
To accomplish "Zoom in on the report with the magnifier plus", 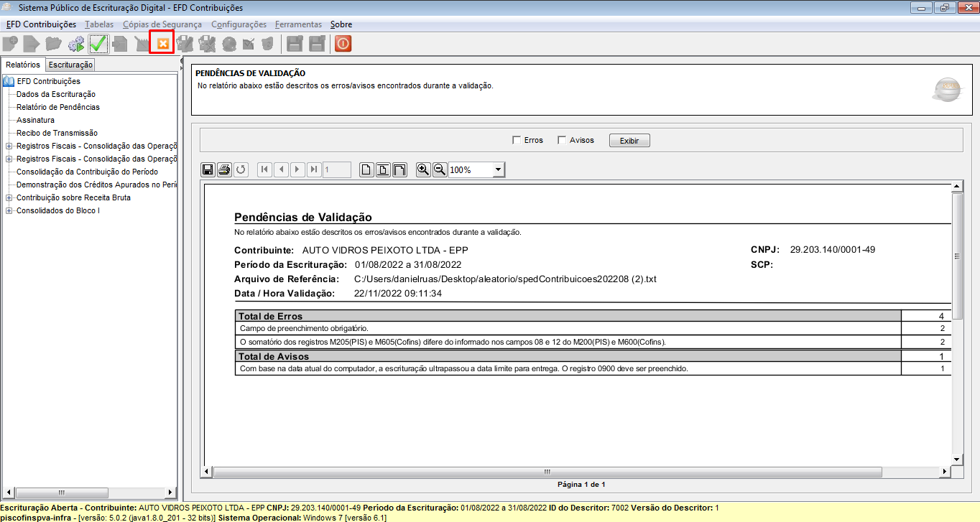I will pos(423,169).
